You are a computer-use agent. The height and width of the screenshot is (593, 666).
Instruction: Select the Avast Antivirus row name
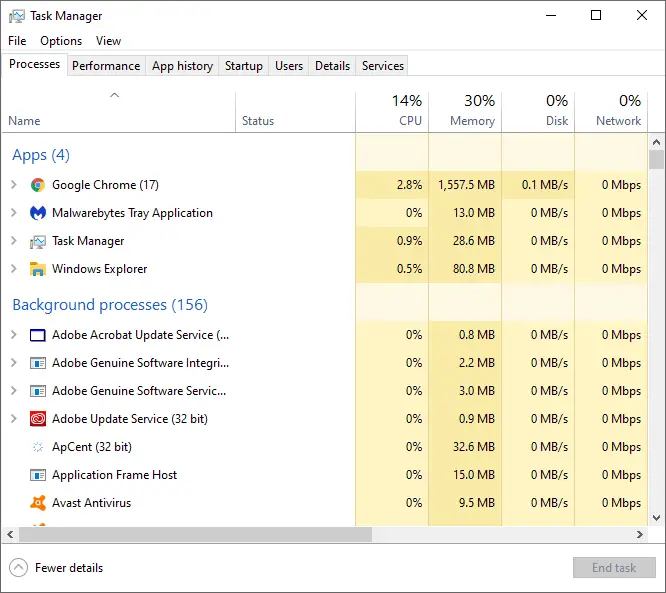pyautogui.click(x=91, y=503)
